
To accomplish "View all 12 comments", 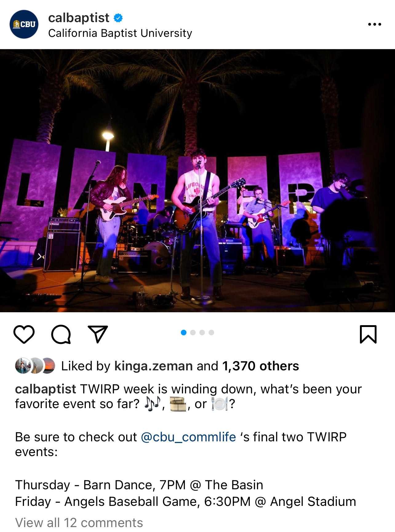I will [x=79, y=522].
